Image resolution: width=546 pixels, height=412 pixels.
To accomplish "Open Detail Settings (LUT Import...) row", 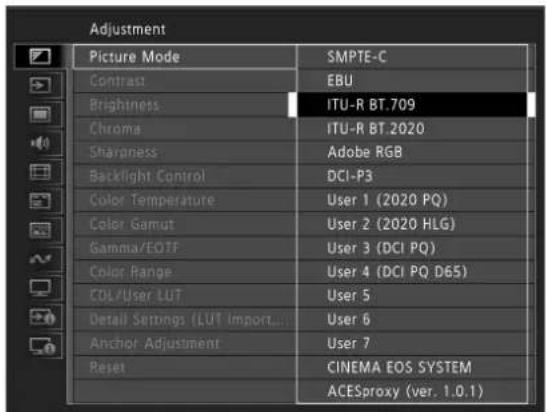I will (x=185, y=320).
